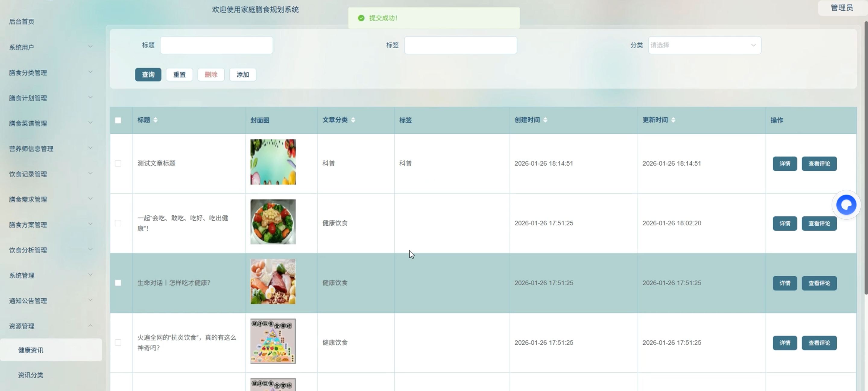
Task: Open the cover image of 测试文章标题
Action: tap(273, 162)
